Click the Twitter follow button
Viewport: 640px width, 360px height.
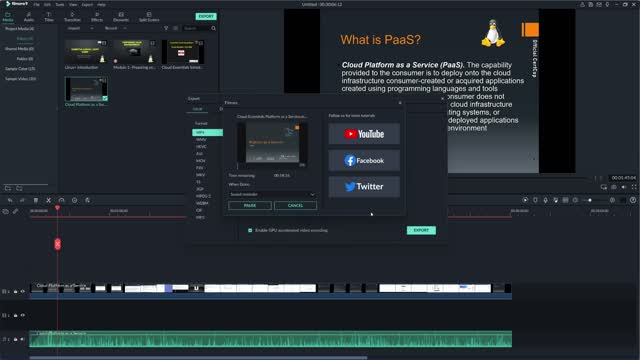pos(364,187)
